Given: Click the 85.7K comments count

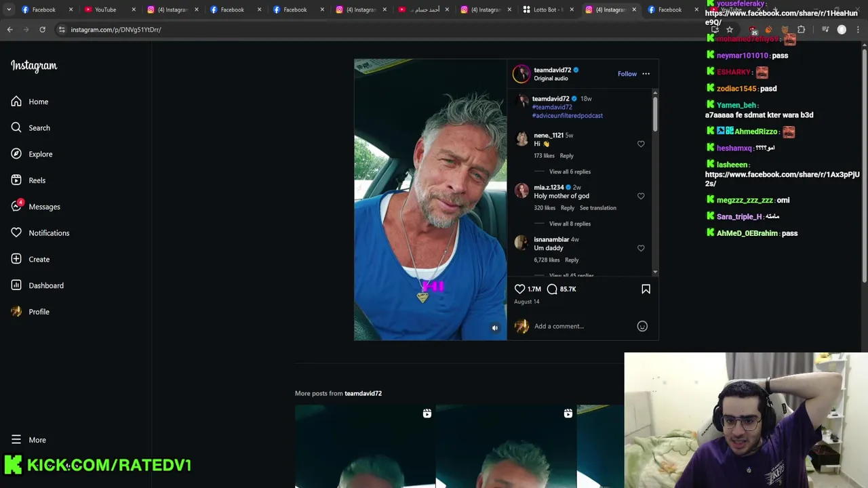Looking at the screenshot, I should pos(568,289).
